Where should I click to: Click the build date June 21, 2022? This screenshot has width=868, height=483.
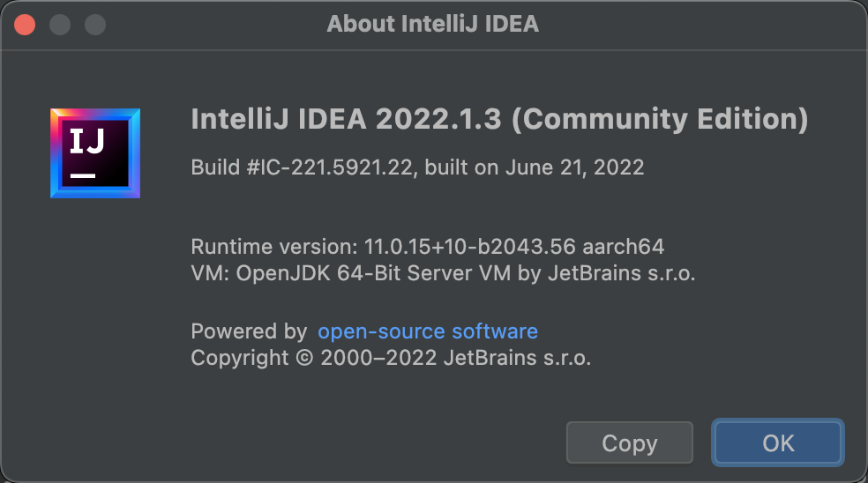[x=574, y=167]
